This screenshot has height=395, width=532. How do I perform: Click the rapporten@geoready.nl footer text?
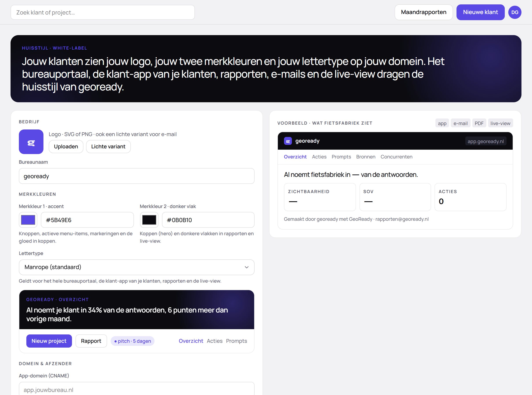pyautogui.click(x=402, y=219)
